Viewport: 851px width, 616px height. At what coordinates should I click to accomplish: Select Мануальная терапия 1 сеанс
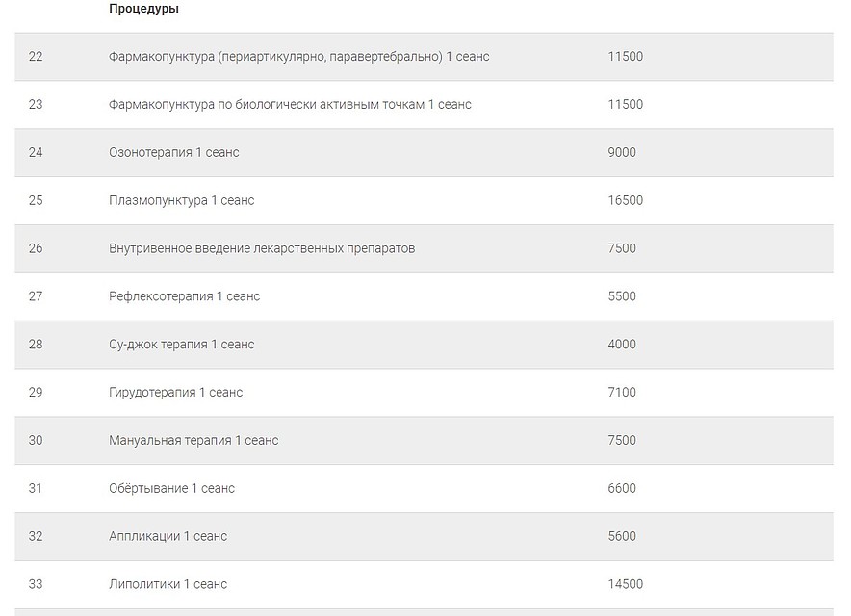[193, 440]
